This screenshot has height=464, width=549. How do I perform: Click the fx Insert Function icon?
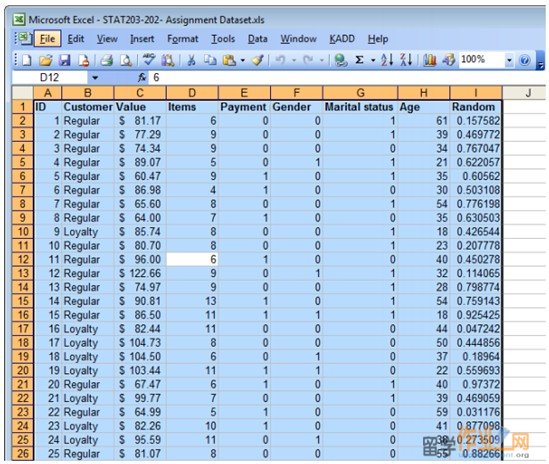[142, 77]
